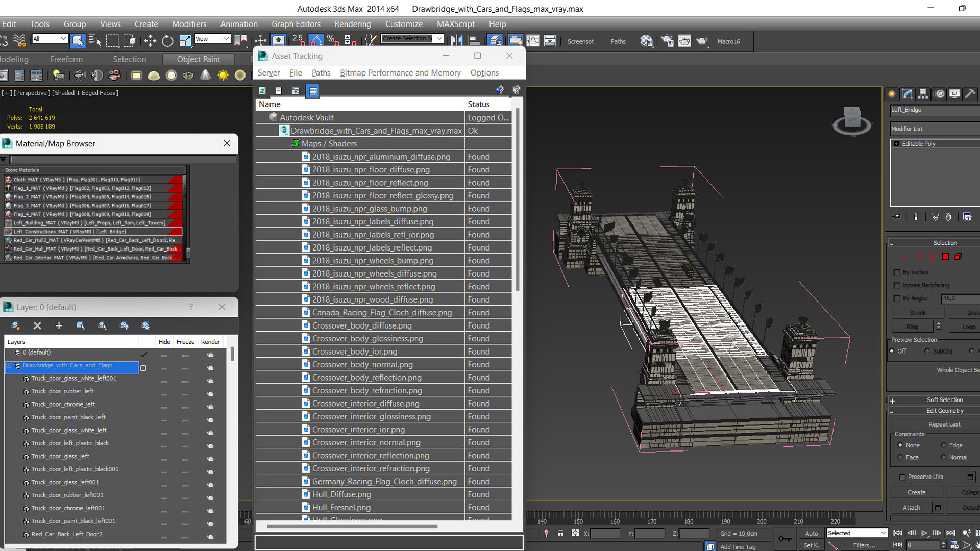Open the Hierarchy command panel tab

point(923,94)
